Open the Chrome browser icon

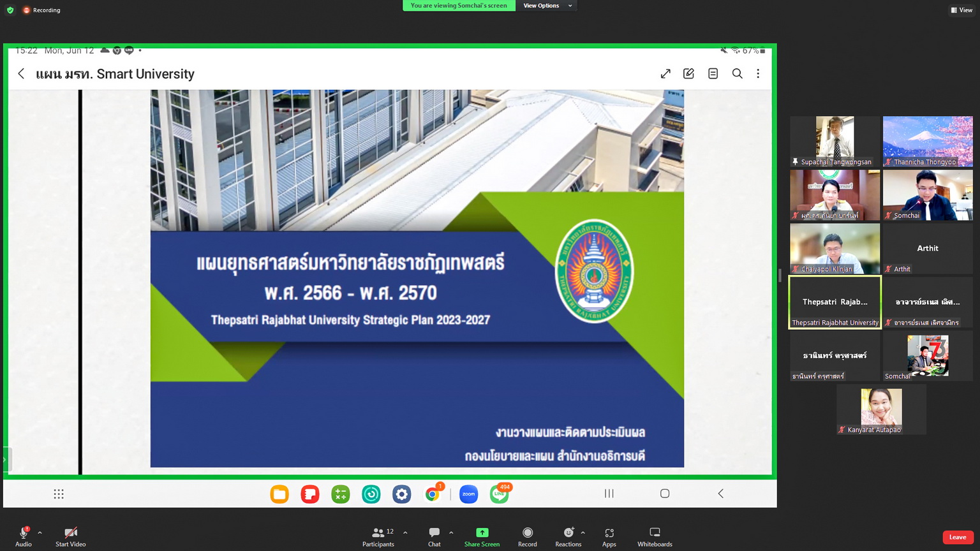coord(433,494)
